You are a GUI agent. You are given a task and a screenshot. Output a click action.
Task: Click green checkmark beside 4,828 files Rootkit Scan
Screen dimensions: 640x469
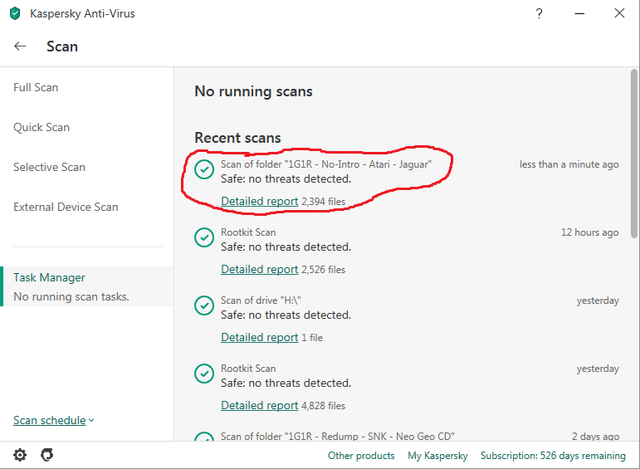click(x=204, y=374)
